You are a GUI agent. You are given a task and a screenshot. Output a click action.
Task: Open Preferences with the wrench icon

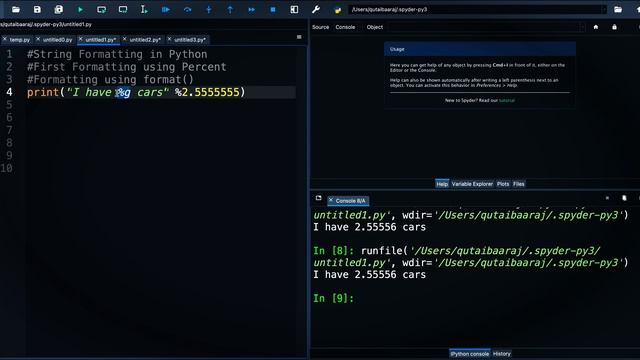point(316,9)
